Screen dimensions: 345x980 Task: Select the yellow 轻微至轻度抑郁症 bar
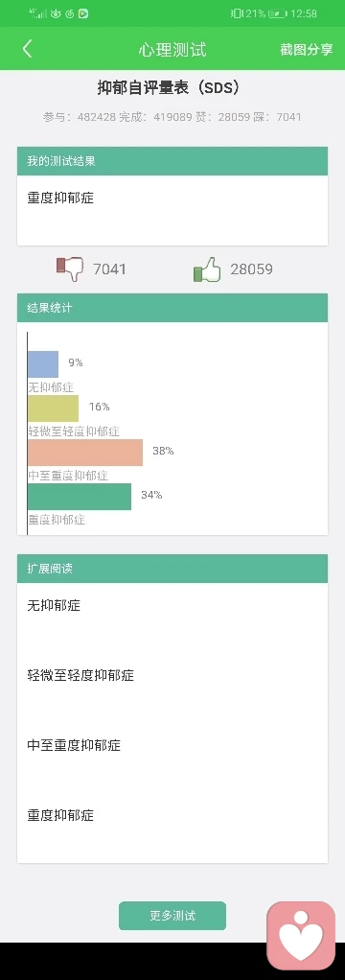click(x=53, y=408)
